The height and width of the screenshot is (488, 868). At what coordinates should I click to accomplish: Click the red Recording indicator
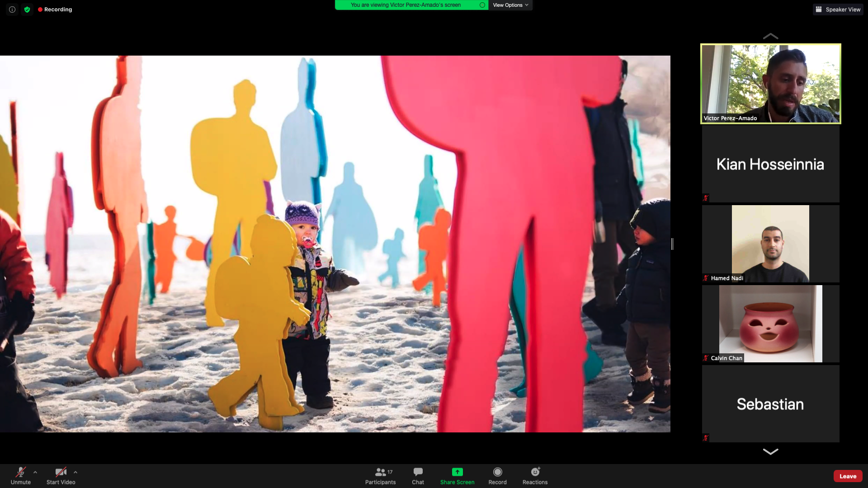[55, 9]
